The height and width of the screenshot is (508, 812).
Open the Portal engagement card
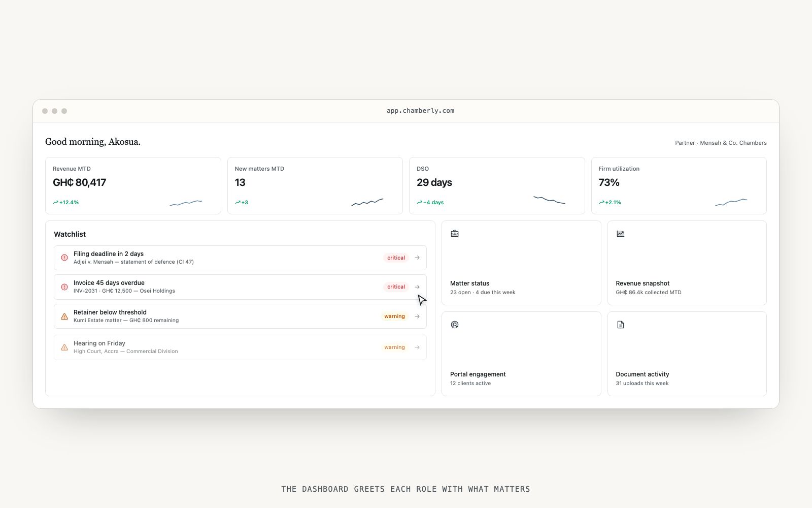tap(521, 354)
